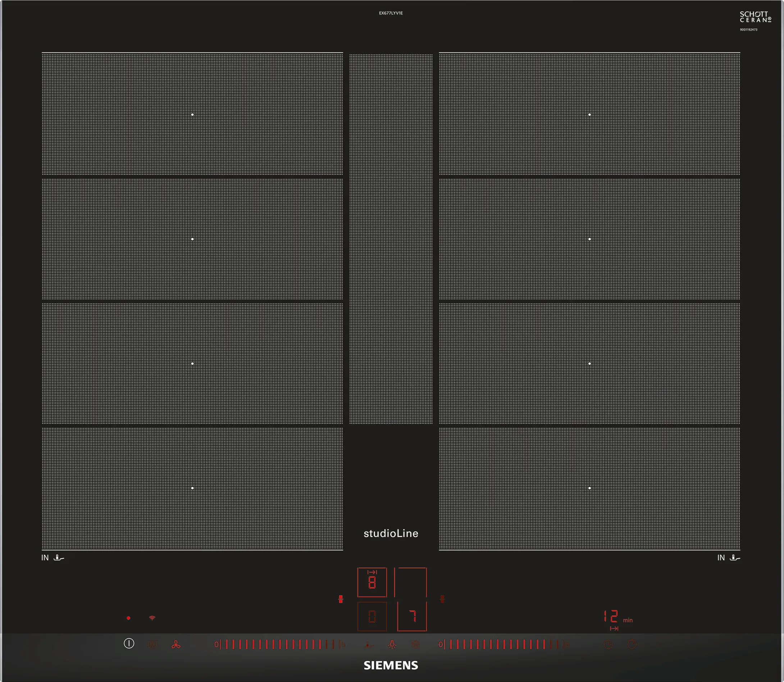Tap the cooking sensor pot icon

(416, 645)
